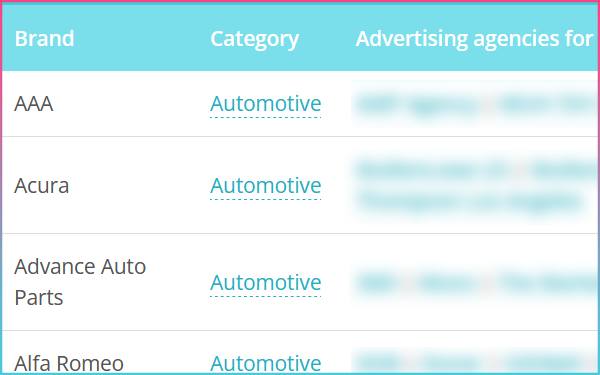Image resolution: width=600 pixels, height=375 pixels.
Task: Click the Category column header
Action: click(254, 39)
